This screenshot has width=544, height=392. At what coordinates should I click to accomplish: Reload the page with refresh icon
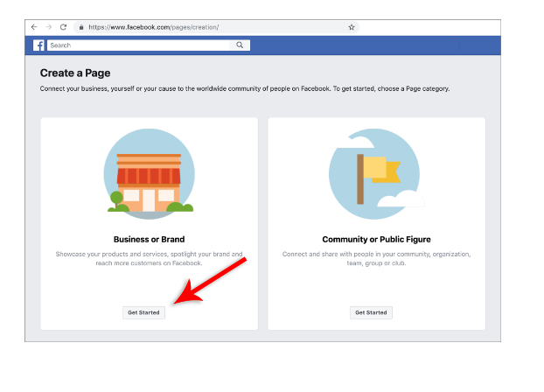[x=63, y=27]
